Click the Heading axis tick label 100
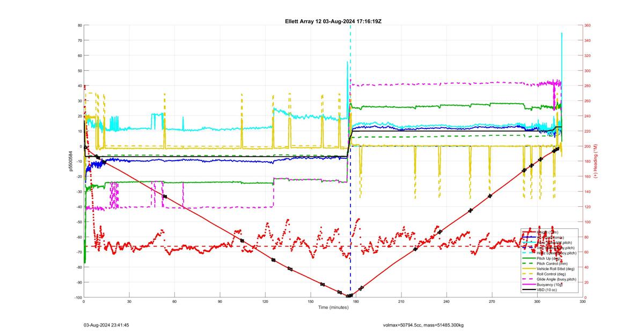The width and height of the screenshot is (644, 334). point(587,222)
